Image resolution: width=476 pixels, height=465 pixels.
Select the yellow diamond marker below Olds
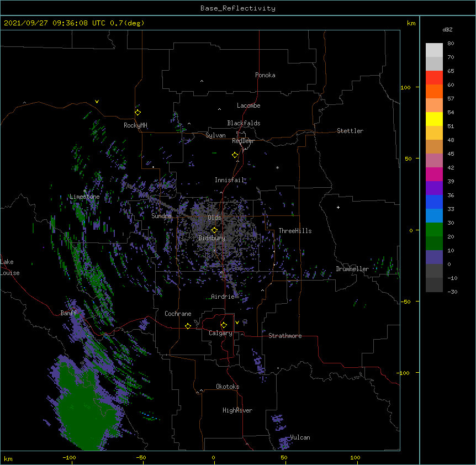click(x=214, y=230)
